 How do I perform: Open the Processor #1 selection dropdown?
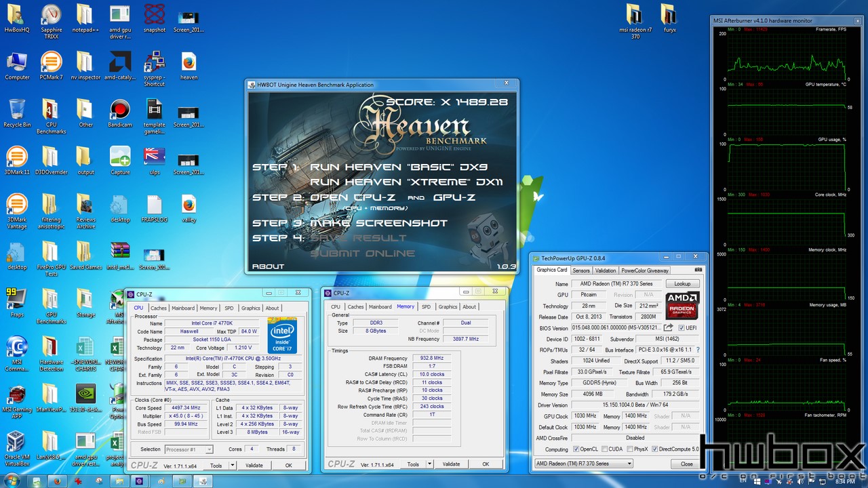[189, 449]
